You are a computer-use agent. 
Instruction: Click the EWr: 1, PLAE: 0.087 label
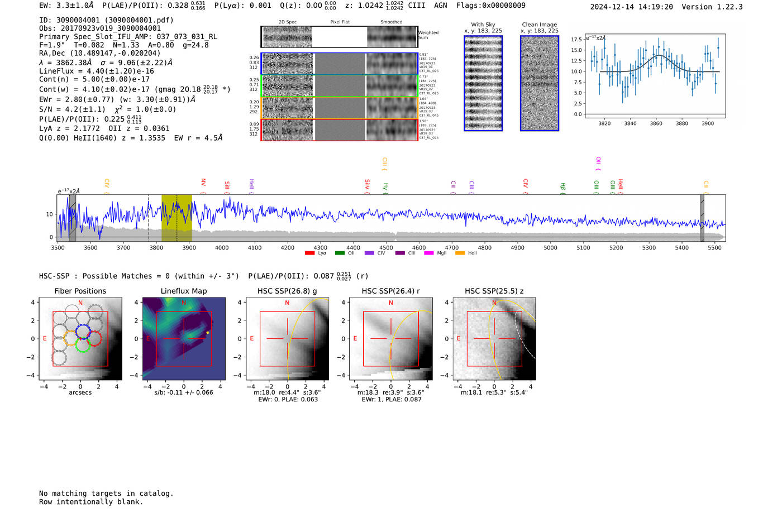392,400
